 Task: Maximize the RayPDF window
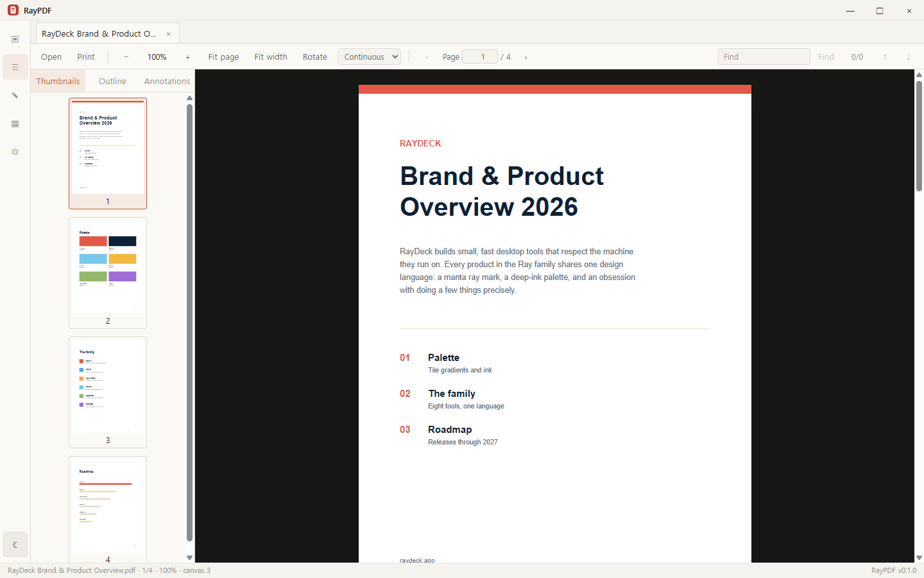coord(880,10)
